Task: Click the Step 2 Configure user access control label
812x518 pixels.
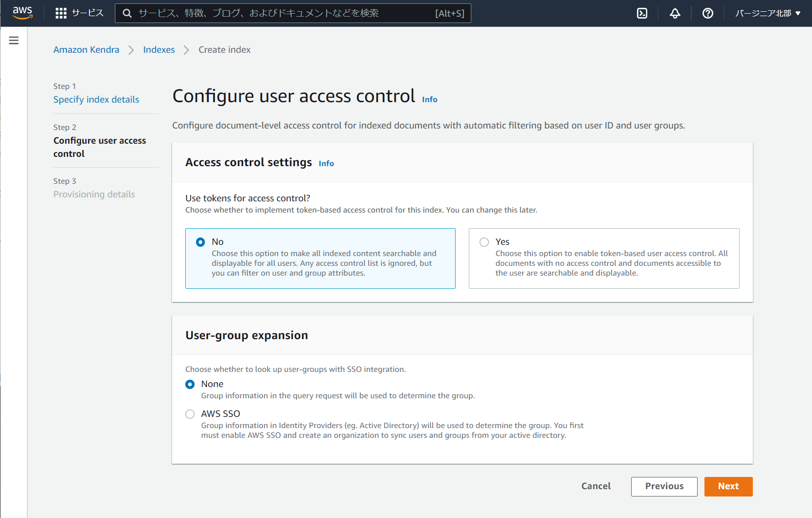Action: [x=100, y=147]
